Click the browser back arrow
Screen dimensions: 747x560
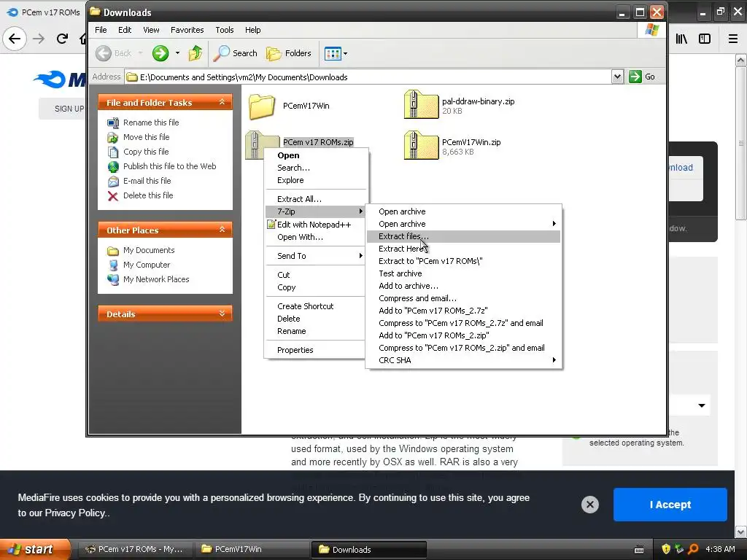pyautogui.click(x=15, y=39)
